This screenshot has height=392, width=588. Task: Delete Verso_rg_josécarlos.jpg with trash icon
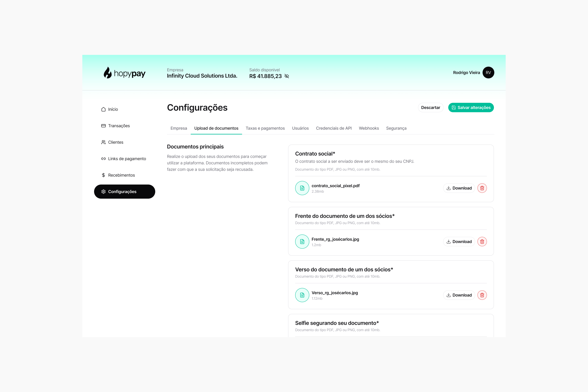click(x=482, y=295)
